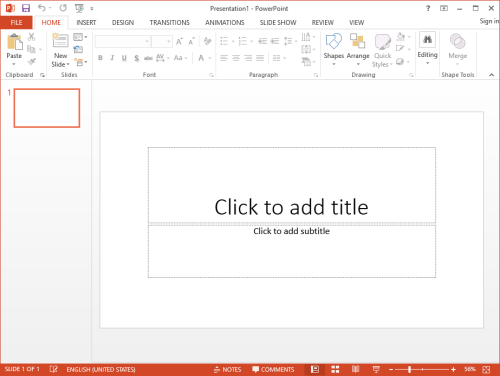
Task: Align text right
Action: (x=248, y=58)
